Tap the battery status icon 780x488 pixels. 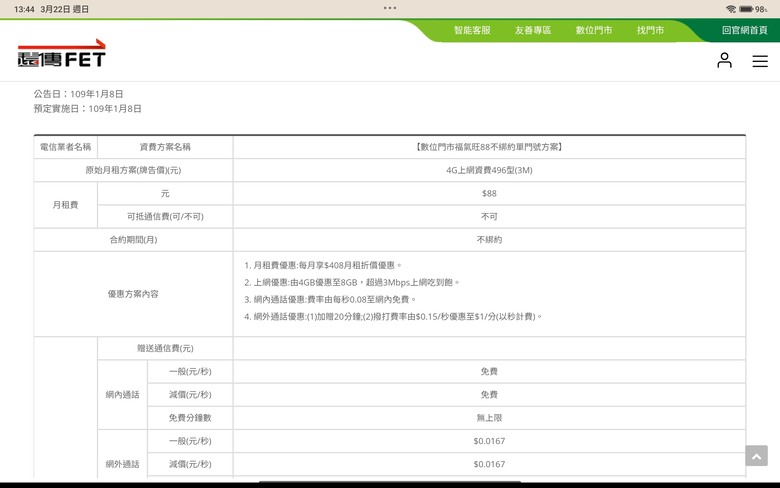746,9
